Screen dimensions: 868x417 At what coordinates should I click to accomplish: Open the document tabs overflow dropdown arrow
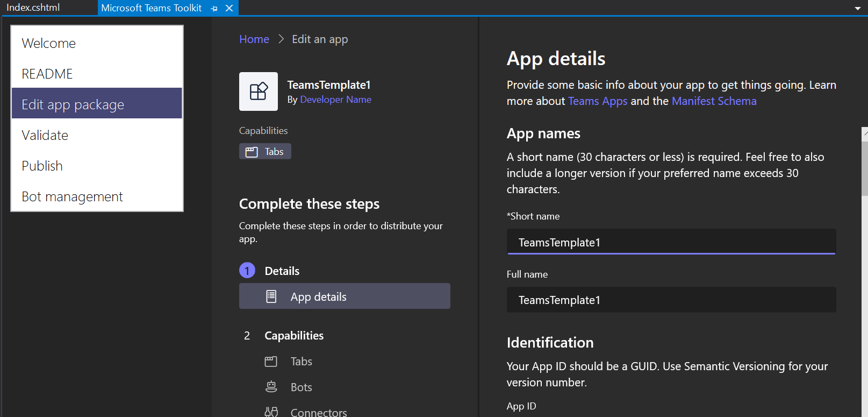857,8
